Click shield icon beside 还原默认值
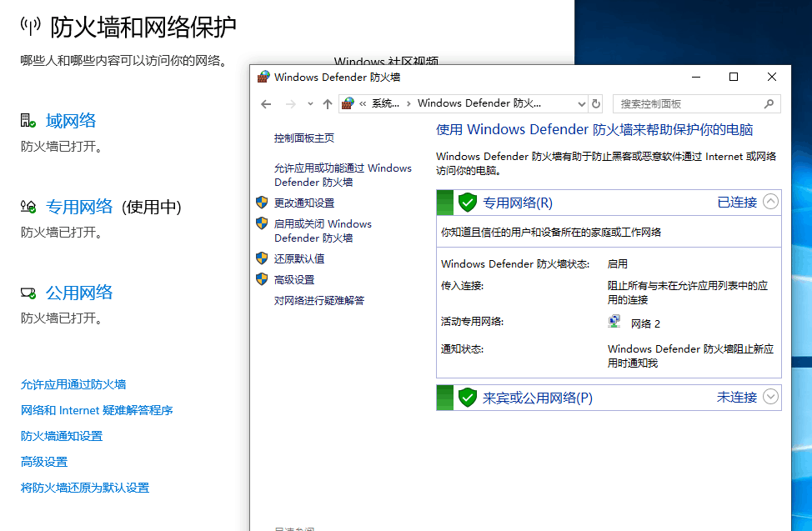The image size is (812, 531). click(x=262, y=258)
